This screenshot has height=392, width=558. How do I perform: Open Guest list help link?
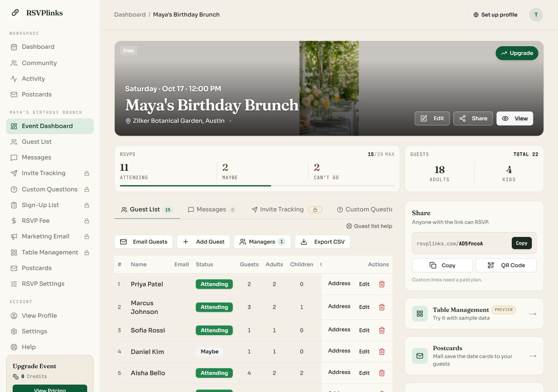point(369,226)
